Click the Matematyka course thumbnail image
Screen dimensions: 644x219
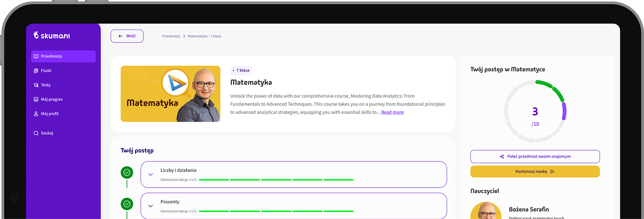pos(170,94)
